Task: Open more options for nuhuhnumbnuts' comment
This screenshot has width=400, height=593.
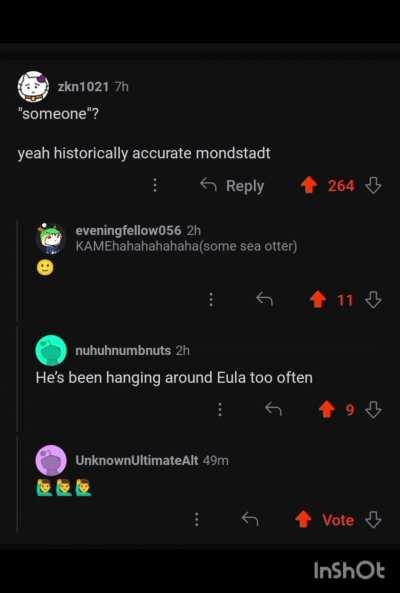Action: [220, 409]
